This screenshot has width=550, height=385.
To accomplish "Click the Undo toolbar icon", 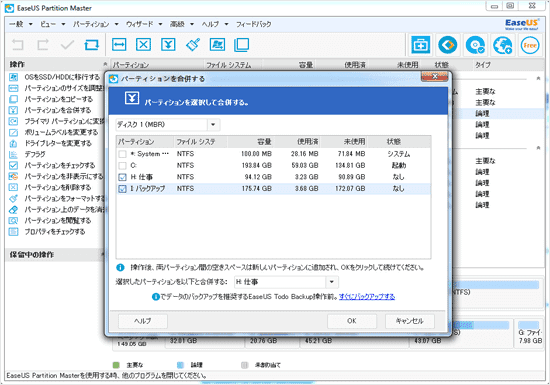I will coord(18,45).
